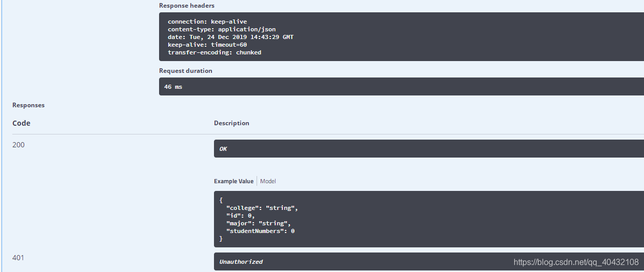Click the Description column header
The width and height of the screenshot is (644, 272).
click(x=231, y=123)
